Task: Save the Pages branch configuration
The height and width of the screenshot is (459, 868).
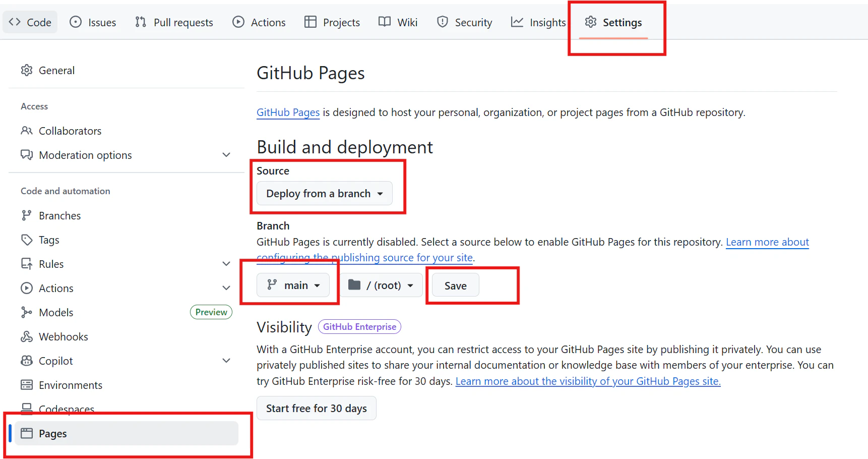Action: click(456, 285)
